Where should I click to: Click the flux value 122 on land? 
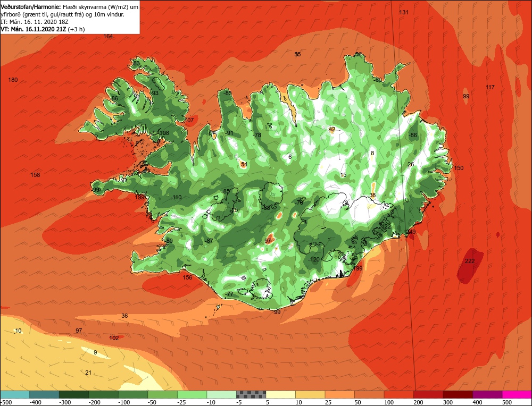click(386, 226)
